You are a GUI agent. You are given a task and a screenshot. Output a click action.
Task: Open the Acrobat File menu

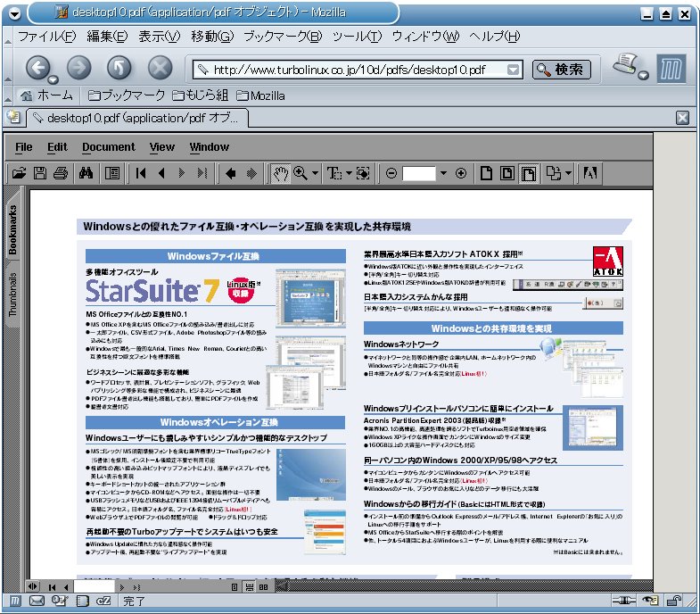click(x=24, y=147)
